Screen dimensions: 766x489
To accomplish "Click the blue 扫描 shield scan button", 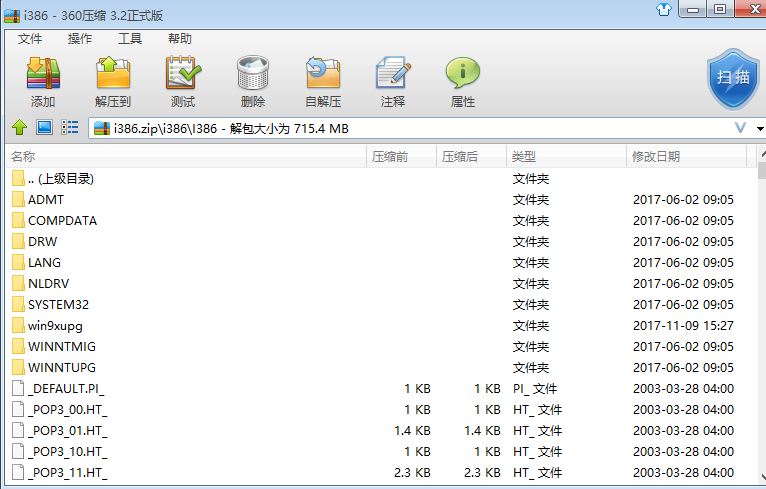I will [x=733, y=79].
